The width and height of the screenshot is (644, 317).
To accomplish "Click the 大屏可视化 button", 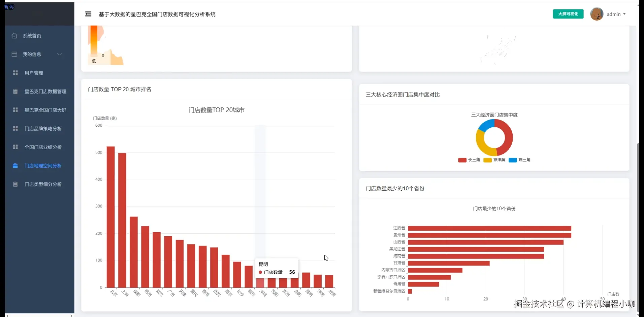I will (568, 14).
